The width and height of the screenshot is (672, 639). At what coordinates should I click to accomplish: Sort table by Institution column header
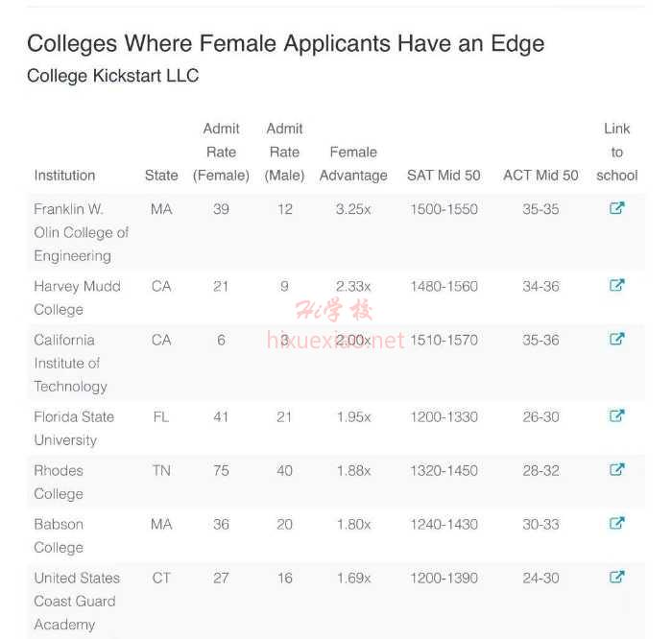coord(64,176)
